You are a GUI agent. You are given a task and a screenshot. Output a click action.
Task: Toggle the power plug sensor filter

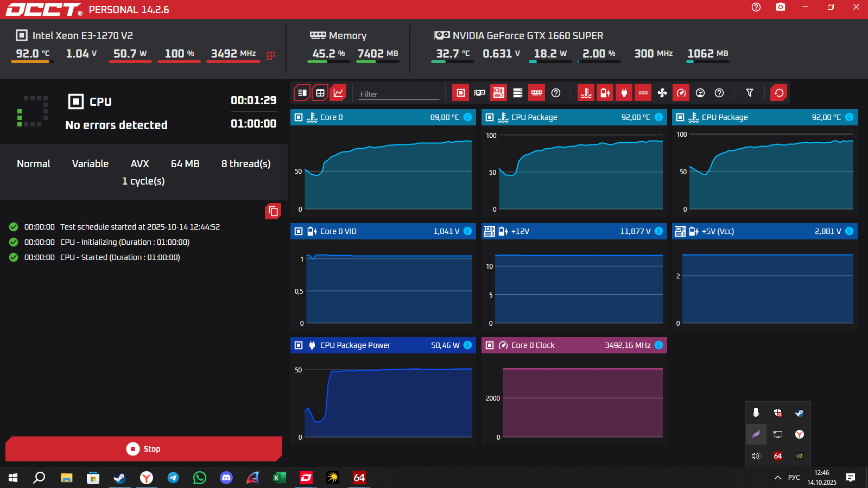point(624,93)
